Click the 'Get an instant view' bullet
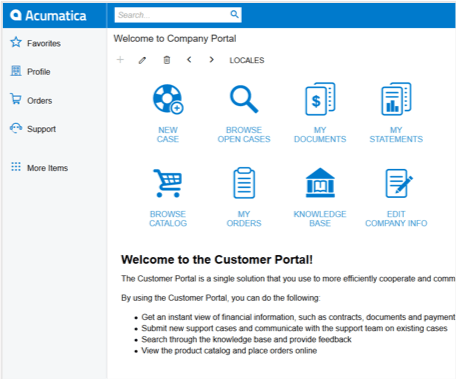This screenshot has height=379, width=456. [x=298, y=317]
